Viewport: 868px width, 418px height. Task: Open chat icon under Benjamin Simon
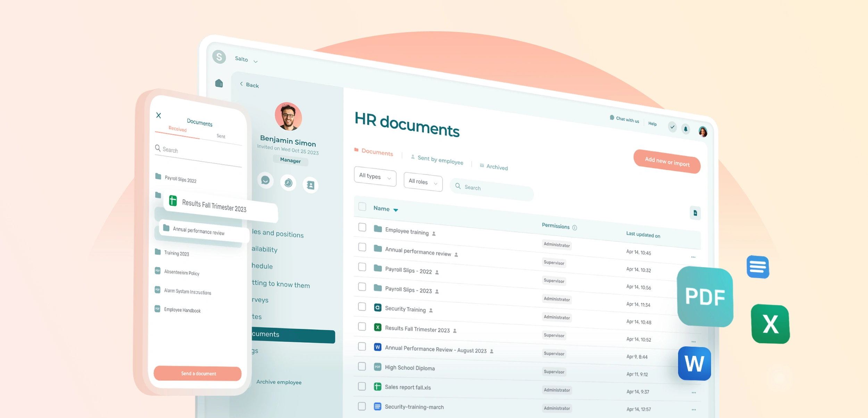click(x=265, y=180)
